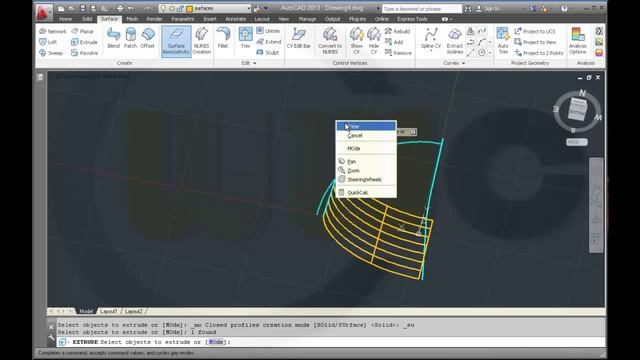Image resolution: width=640 pixels, height=360 pixels.
Task: Click Show CV
Action: click(x=356, y=41)
